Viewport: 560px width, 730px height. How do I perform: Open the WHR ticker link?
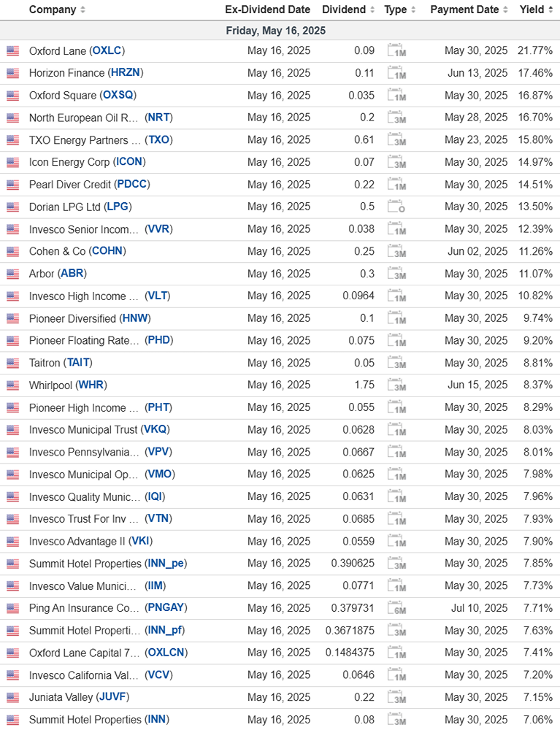[x=92, y=385]
